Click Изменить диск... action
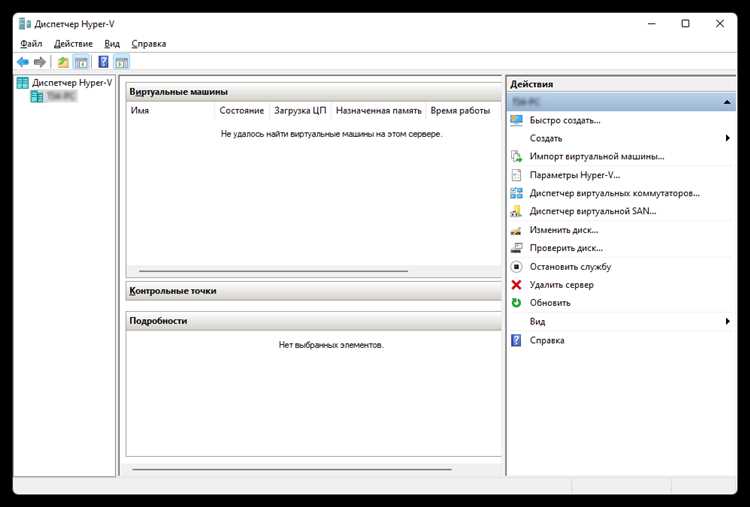This screenshot has width=750, height=507. (564, 230)
